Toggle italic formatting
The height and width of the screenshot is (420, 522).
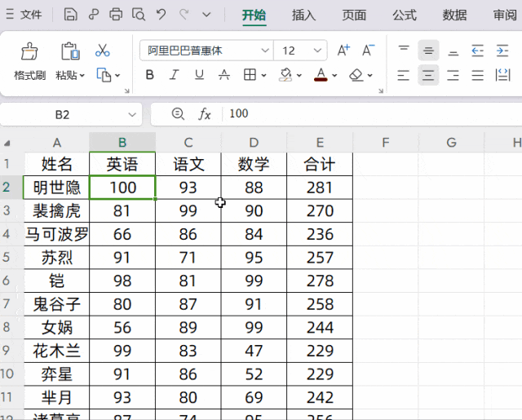pos(175,75)
